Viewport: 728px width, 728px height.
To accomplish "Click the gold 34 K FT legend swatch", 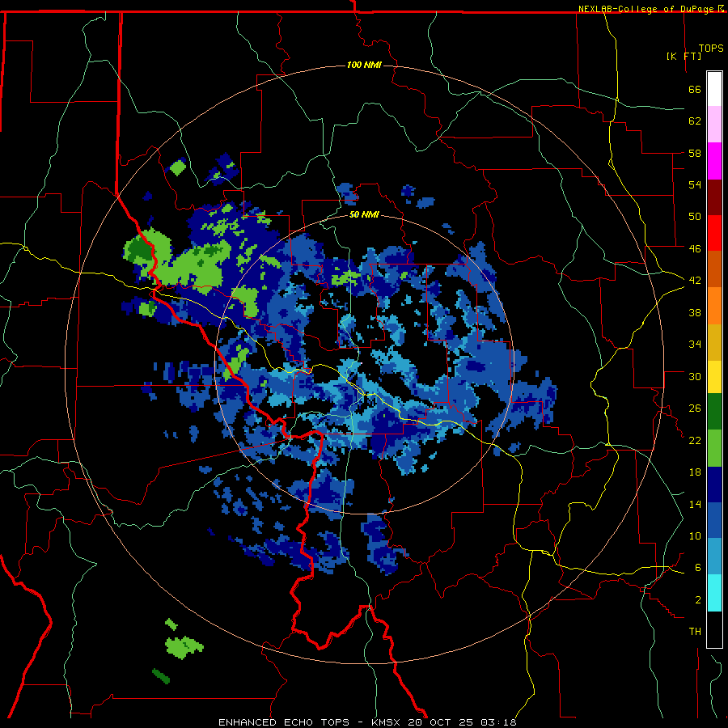I will (x=714, y=342).
